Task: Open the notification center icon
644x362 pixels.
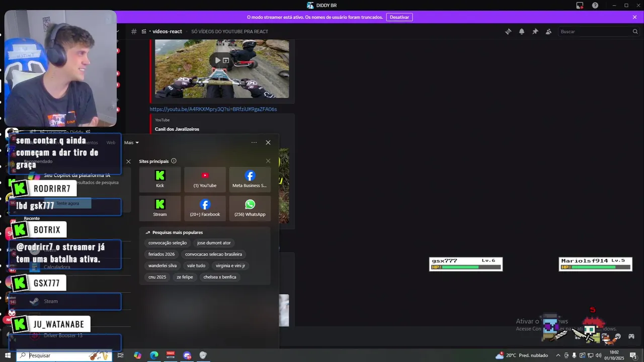Action: (633, 355)
